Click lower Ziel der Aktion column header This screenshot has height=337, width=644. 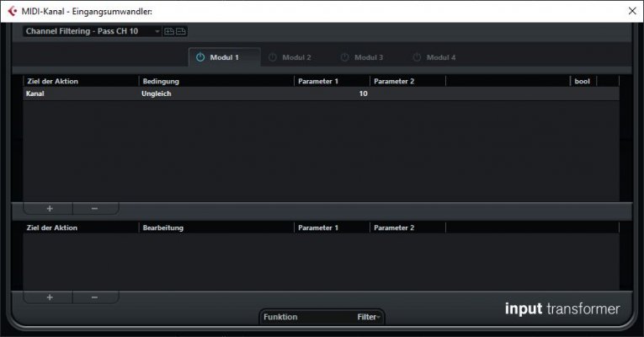click(x=81, y=227)
